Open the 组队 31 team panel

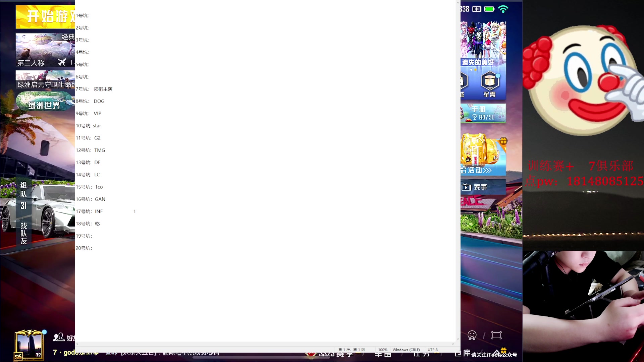(23, 196)
